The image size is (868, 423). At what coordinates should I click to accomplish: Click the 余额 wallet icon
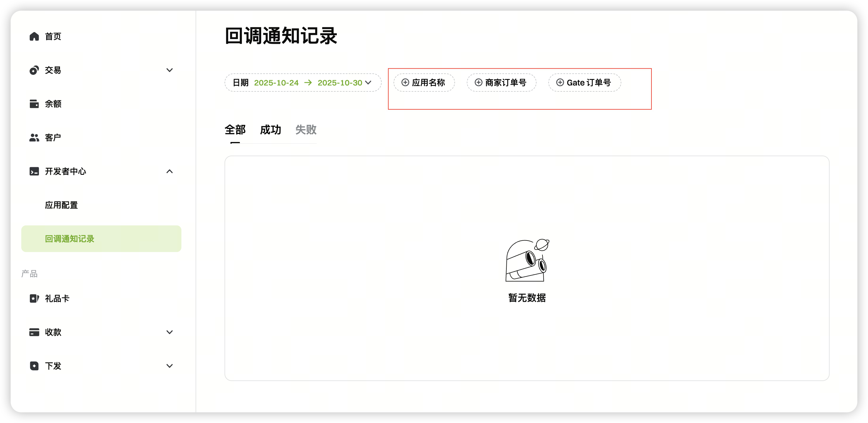34,104
